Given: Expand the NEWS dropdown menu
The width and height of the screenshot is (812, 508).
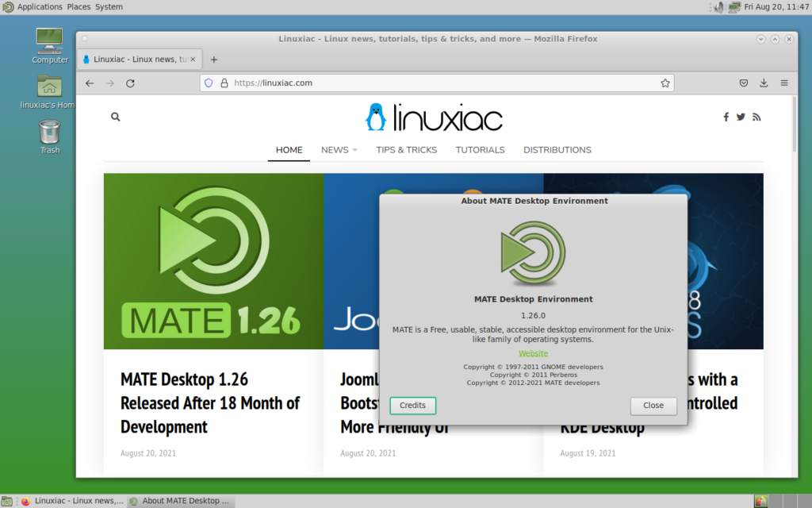Looking at the screenshot, I should pos(339,150).
